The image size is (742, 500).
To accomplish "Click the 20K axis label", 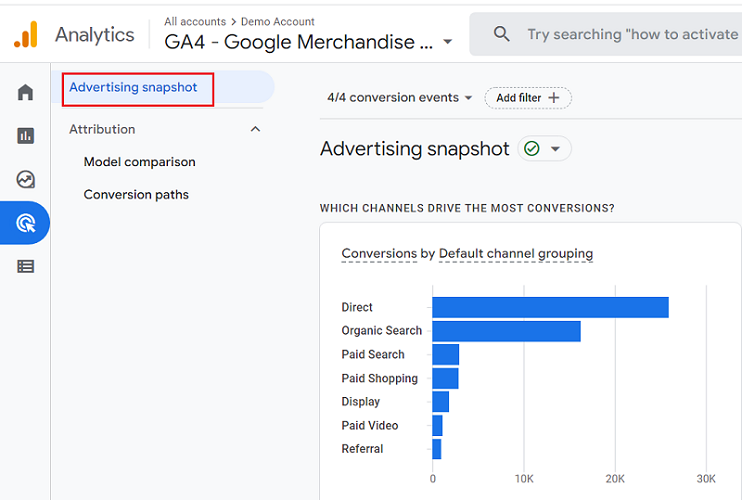I will click(615, 479).
